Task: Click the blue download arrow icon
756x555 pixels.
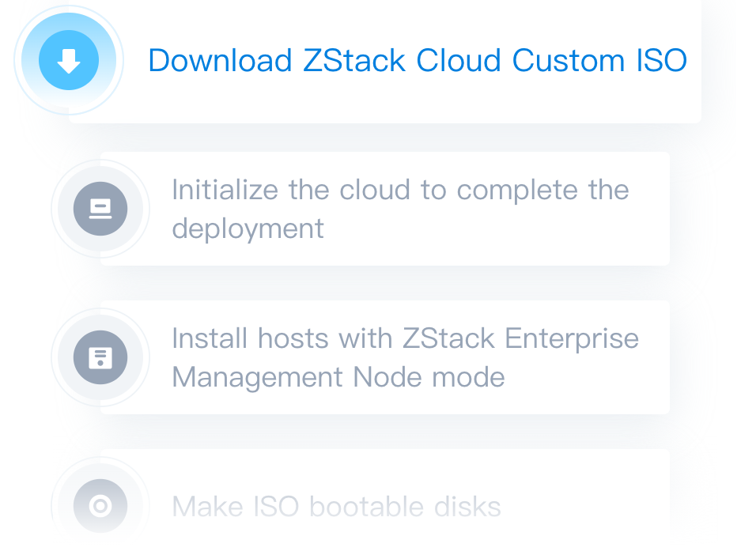Action: point(69,60)
